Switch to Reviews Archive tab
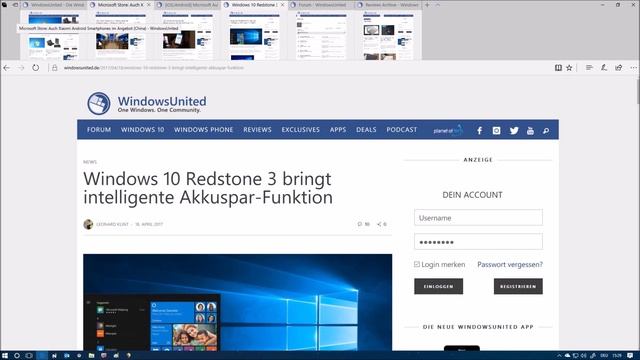640x360 pixels. click(x=388, y=5)
